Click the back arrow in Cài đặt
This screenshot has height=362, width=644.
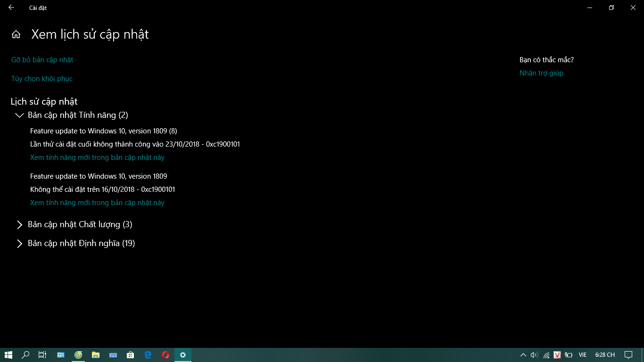click(11, 8)
